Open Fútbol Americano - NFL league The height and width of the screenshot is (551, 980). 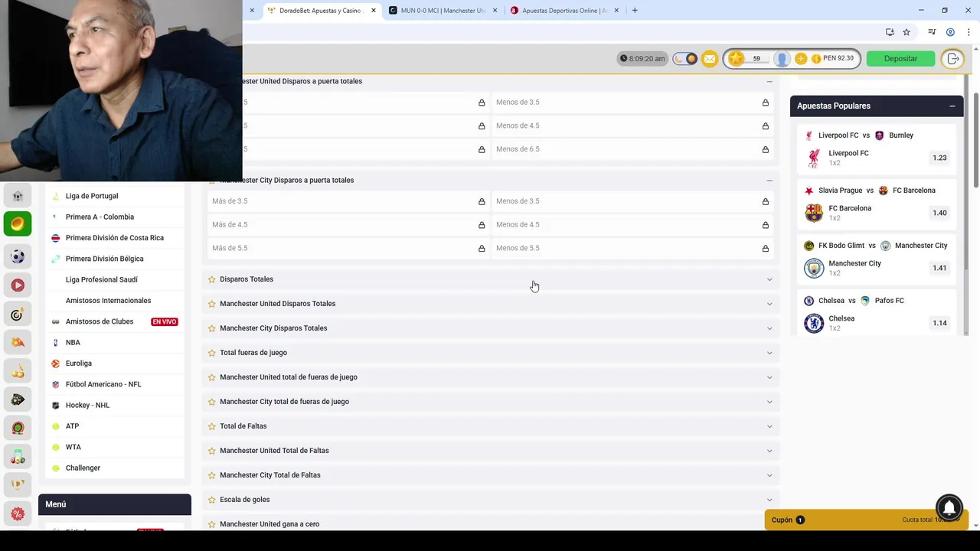103,384
